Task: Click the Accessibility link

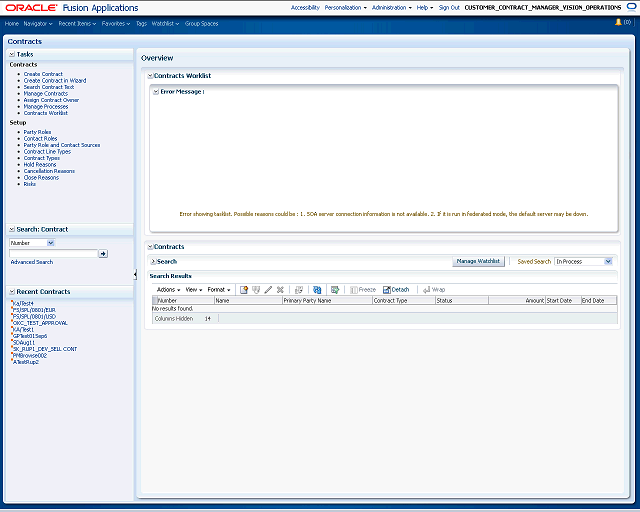Action: [x=305, y=8]
